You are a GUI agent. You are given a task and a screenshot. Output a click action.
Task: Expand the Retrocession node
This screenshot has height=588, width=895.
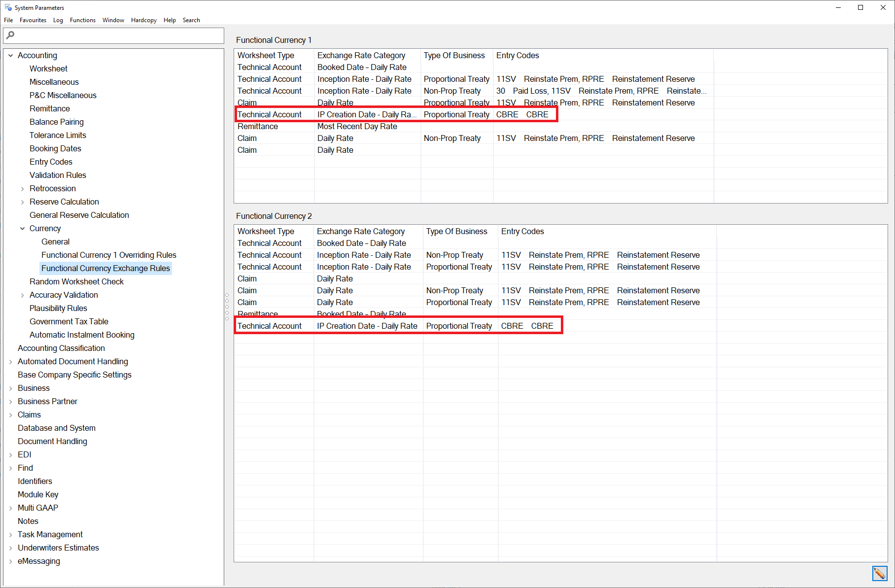tap(23, 189)
